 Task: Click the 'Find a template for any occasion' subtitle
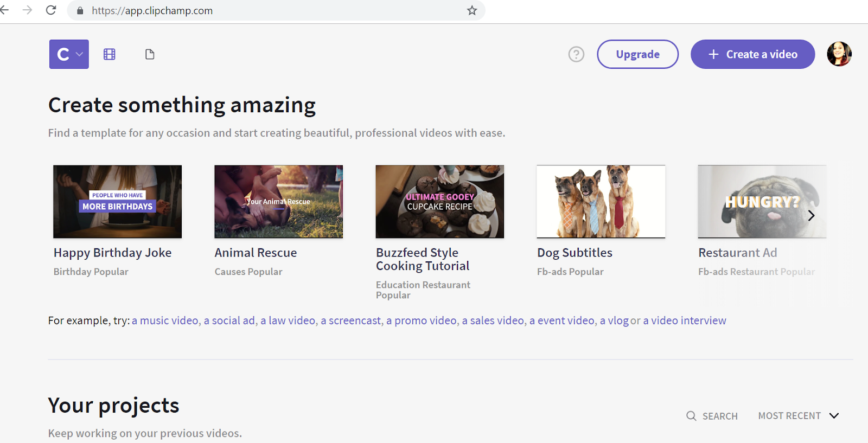point(277,133)
